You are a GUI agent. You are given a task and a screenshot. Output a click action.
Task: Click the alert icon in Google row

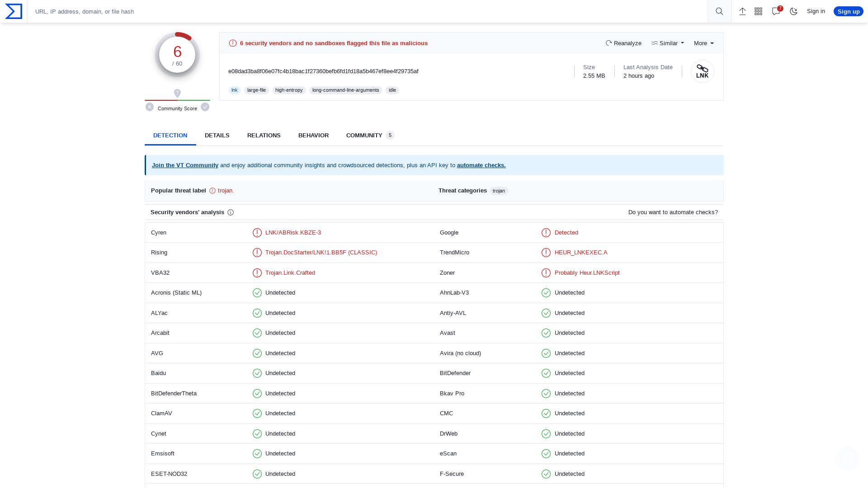[x=546, y=233]
